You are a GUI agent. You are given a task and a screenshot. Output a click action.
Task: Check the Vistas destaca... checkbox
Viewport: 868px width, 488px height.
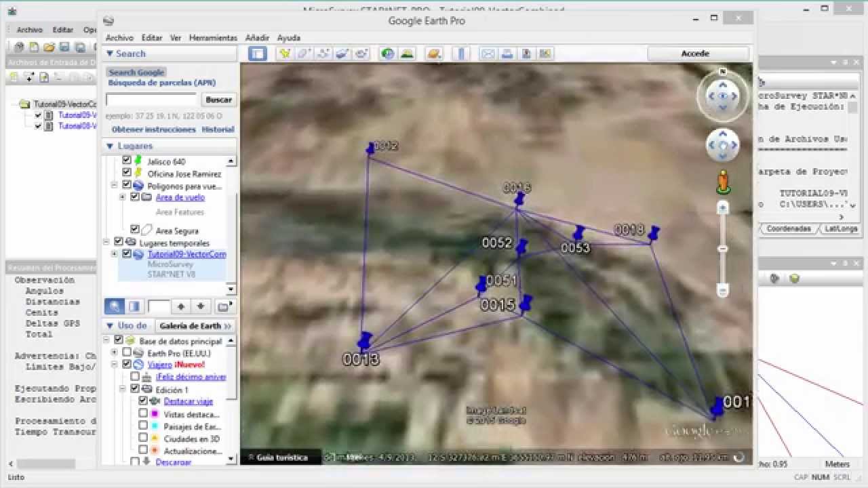point(142,413)
